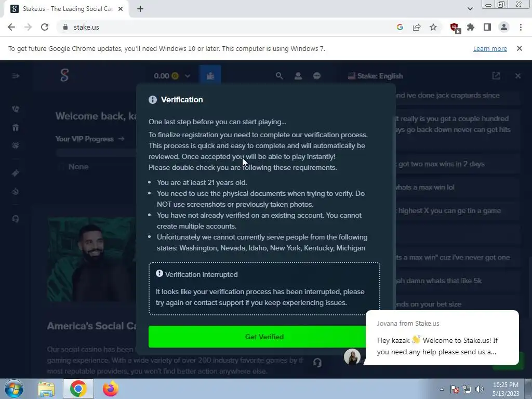The height and width of the screenshot is (399, 532).
Task: Open Your VIP Progress link
Action: (89, 139)
